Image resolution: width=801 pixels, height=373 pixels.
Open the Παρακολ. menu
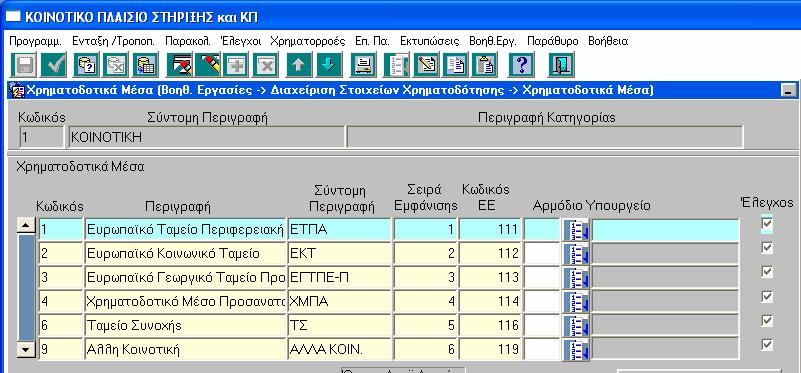coord(187,41)
